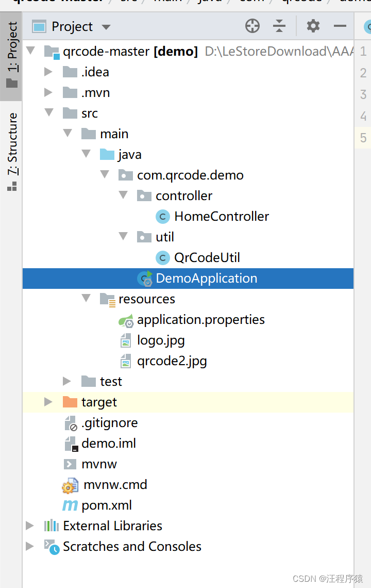Screen dimensions: 371x588
Task: Expand Scratches and Consoles arrow
Action: tap(29, 546)
